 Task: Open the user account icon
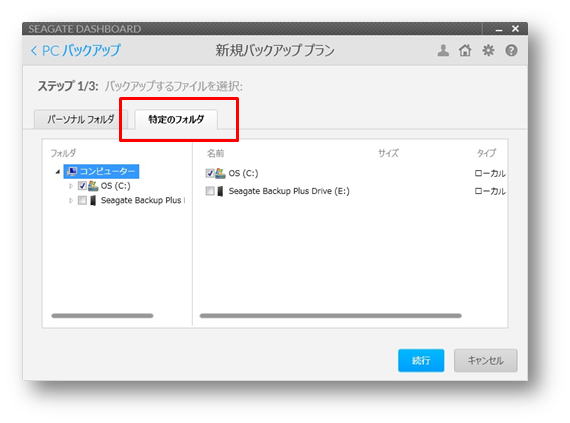(x=443, y=50)
